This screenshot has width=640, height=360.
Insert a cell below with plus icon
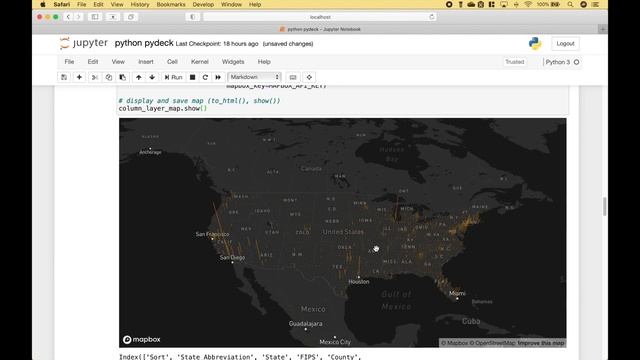(79, 77)
